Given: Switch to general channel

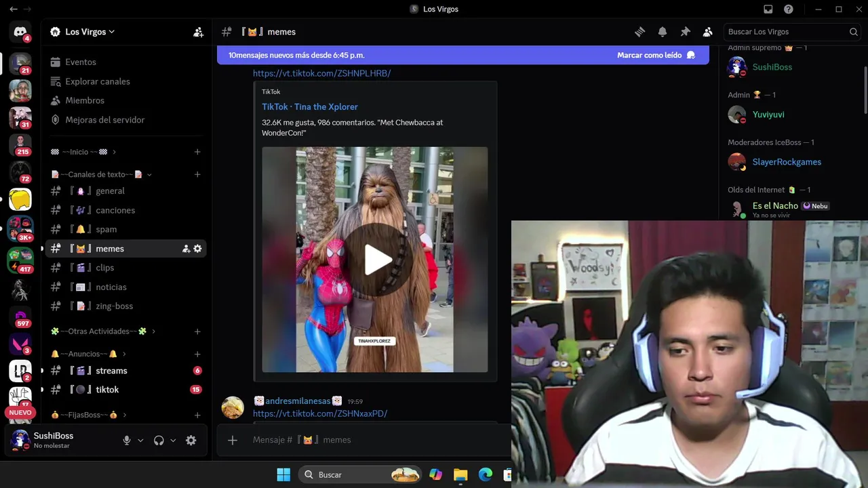Looking at the screenshot, I should pos(125,191).
